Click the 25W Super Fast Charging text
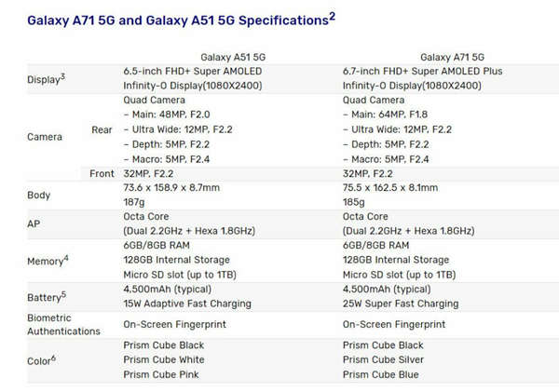Viewport: 559px width, 392px height. 401,304
